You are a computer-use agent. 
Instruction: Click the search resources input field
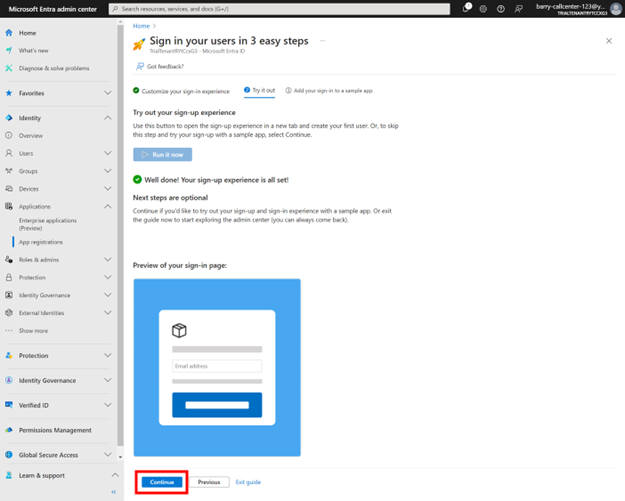tap(279, 9)
